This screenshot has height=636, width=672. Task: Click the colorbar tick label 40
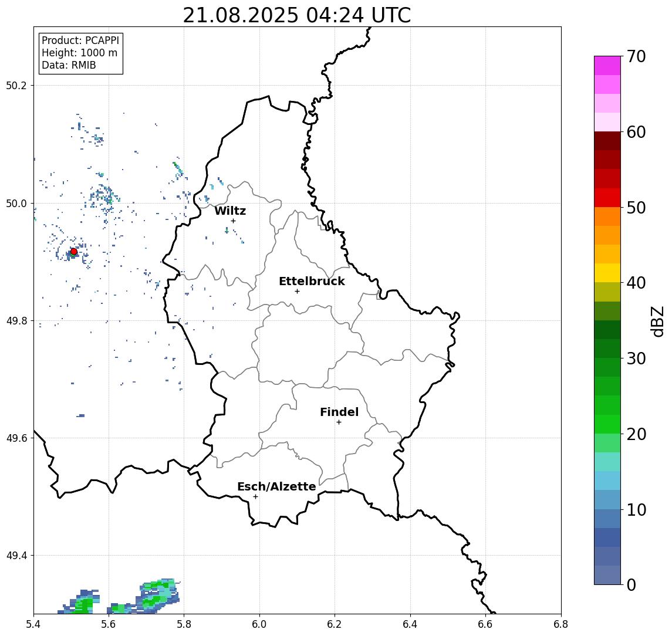[x=636, y=283]
